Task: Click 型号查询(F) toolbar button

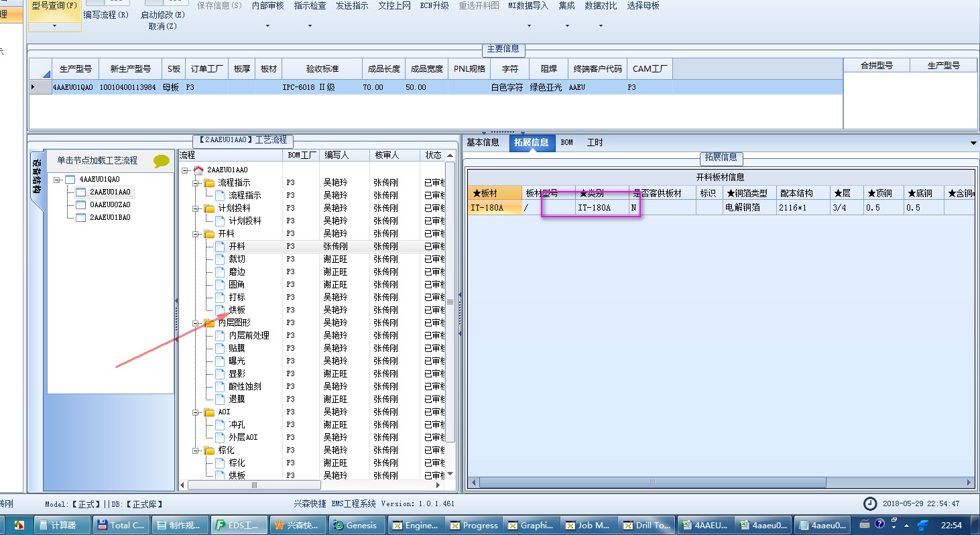Action: [x=54, y=6]
